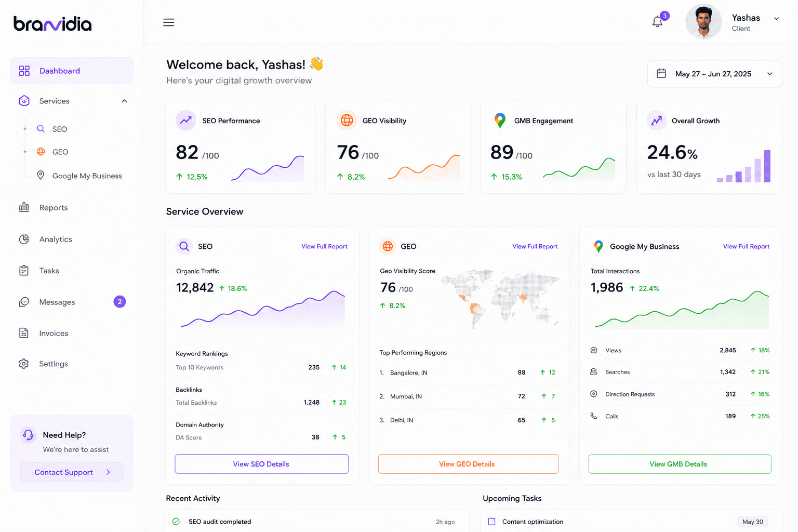Click the calendar icon in date picker
Viewport: 798px width, 532px height.
(x=661, y=73)
